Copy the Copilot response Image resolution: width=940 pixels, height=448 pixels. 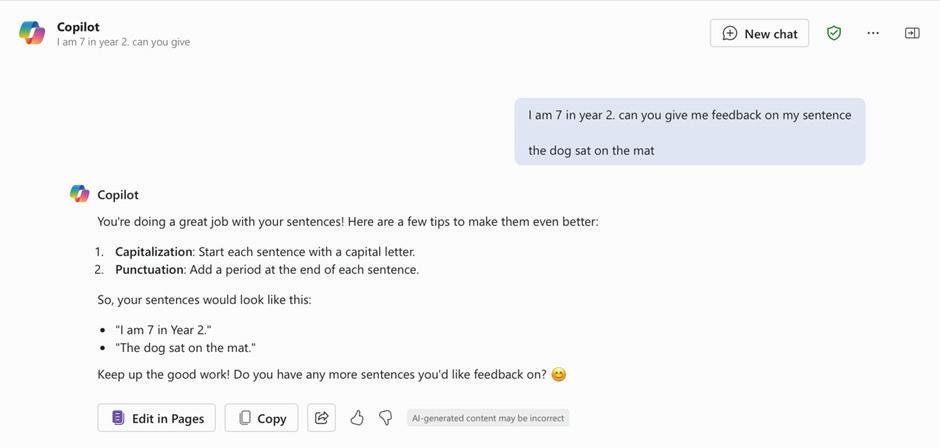261,418
